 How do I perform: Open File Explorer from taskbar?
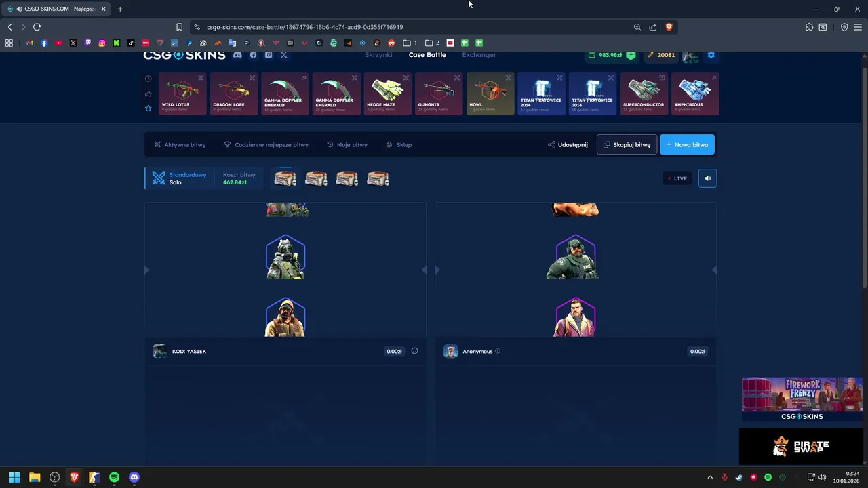point(35,477)
